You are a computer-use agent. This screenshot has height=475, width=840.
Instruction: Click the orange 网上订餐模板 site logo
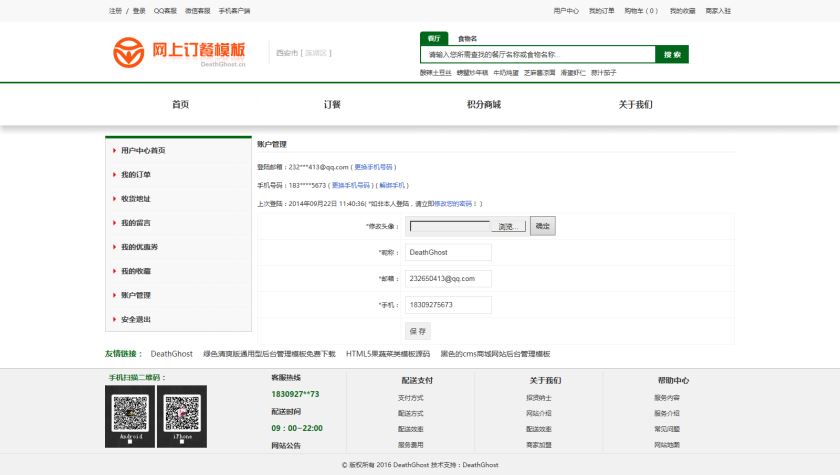pos(179,52)
